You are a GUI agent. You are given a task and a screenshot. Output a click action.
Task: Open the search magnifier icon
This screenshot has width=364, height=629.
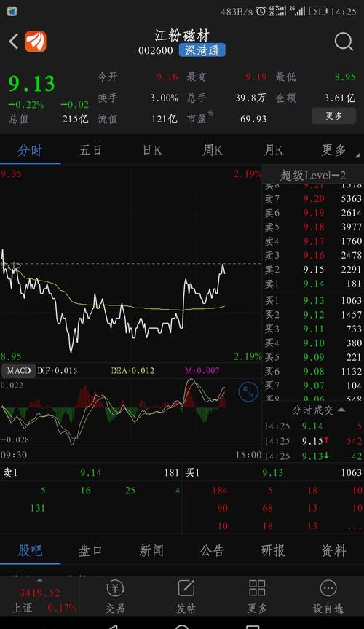click(x=344, y=42)
